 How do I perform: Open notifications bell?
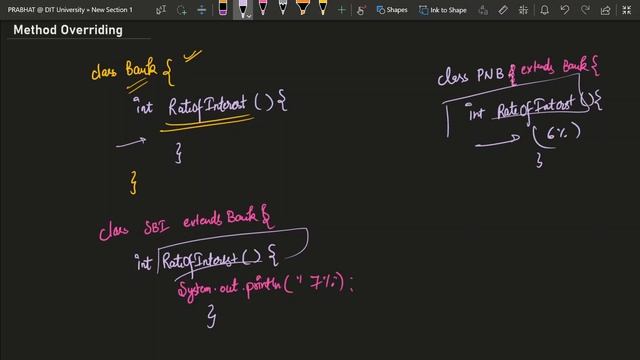(544, 10)
